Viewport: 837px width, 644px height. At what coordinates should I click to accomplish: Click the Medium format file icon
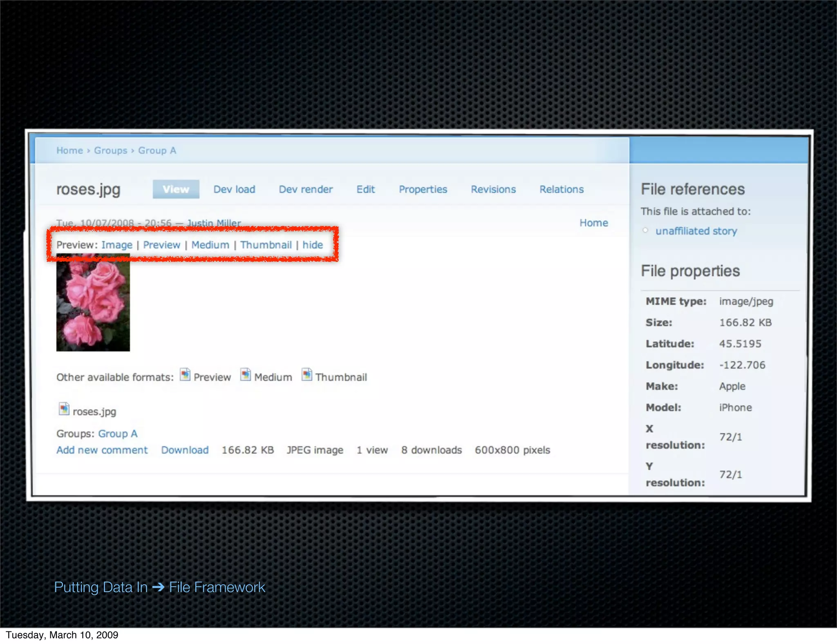(246, 375)
